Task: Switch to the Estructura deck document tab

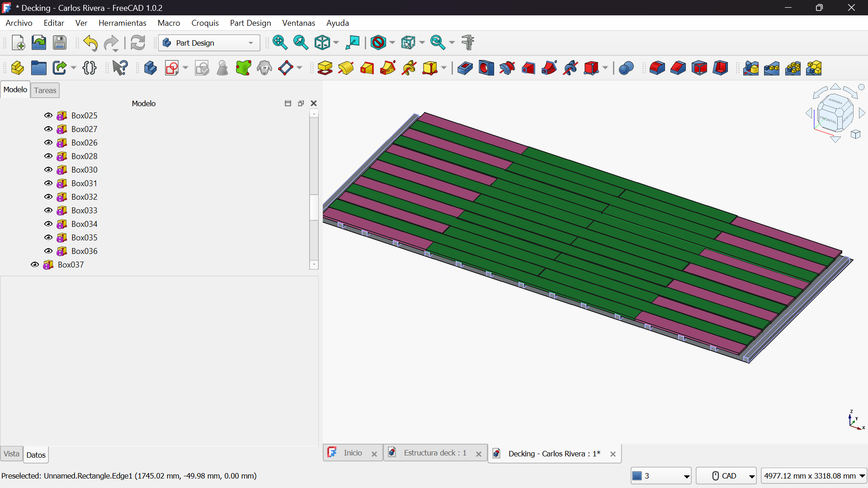Action: (x=435, y=453)
